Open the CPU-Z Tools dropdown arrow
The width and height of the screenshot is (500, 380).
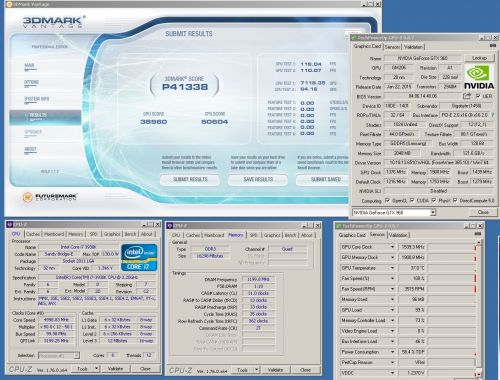[x=96, y=368]
